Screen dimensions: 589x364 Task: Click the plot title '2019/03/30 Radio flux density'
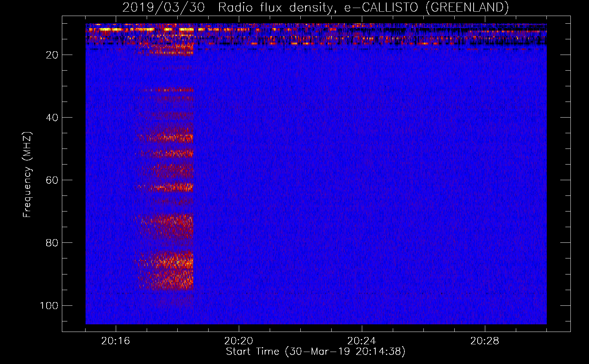(315, 7)
